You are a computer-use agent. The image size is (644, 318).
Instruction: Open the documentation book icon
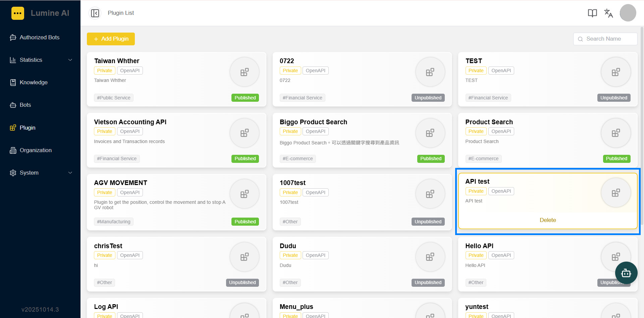pos(592,13)
